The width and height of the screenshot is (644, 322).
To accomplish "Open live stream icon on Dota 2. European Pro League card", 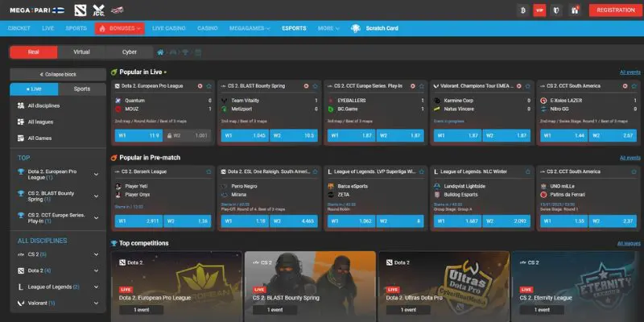I will [x=200, y=86].
